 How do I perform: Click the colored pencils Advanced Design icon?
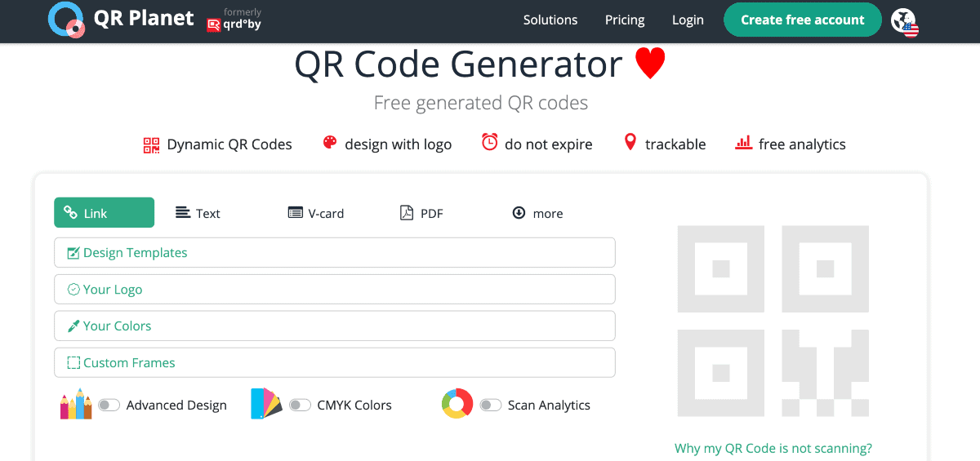[x=76, y=405]
